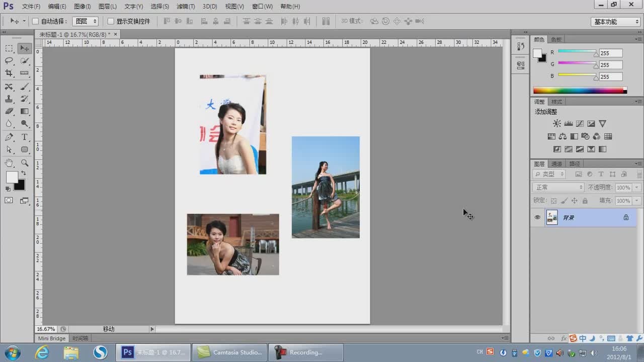
Task: Open the Opacity slider dropdown arrow
Action: coord(637,187)
